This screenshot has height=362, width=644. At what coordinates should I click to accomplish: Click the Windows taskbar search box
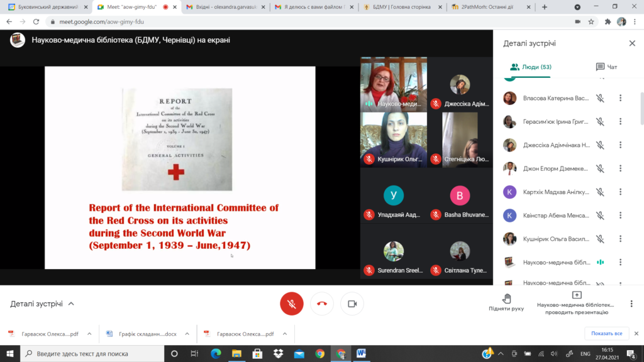click(92, 353)
